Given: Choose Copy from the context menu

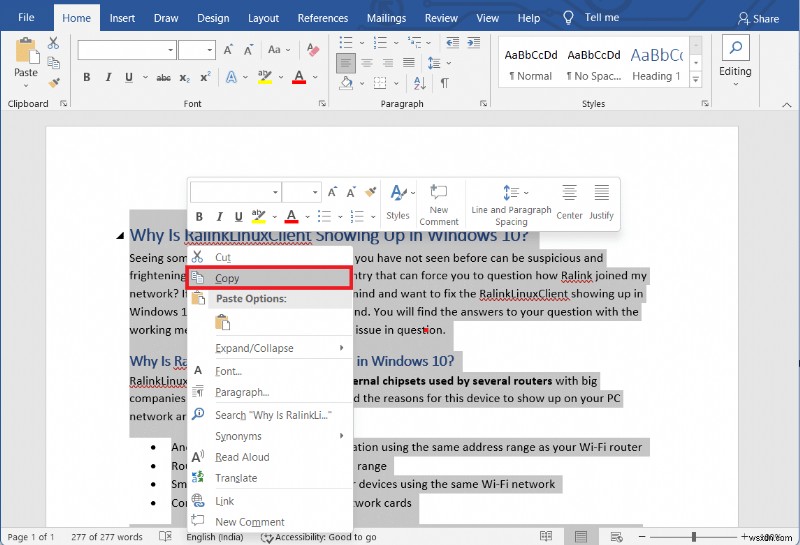Looking at the screenshot, I should tap(269, 278).
